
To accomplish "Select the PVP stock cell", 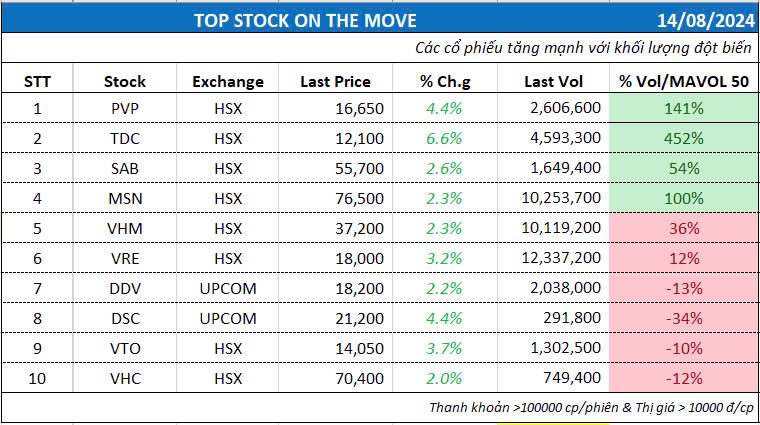I will (124, 108).
